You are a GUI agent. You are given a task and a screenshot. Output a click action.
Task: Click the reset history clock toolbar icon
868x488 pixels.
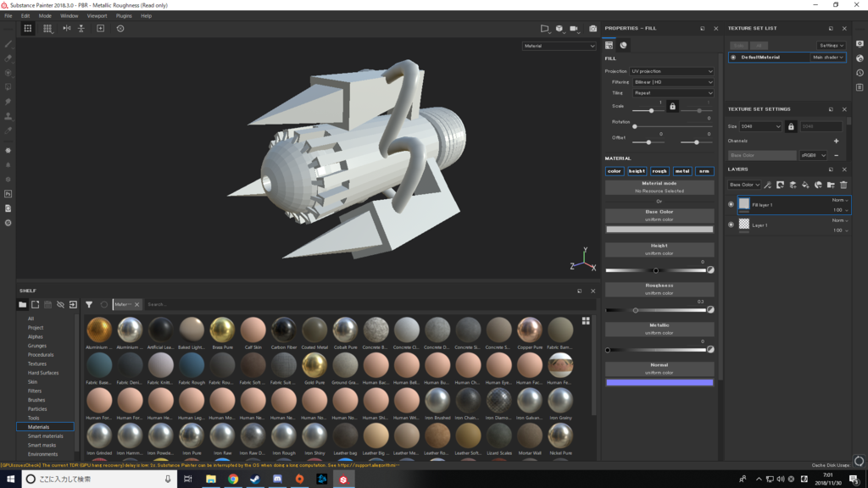point(120,28)
